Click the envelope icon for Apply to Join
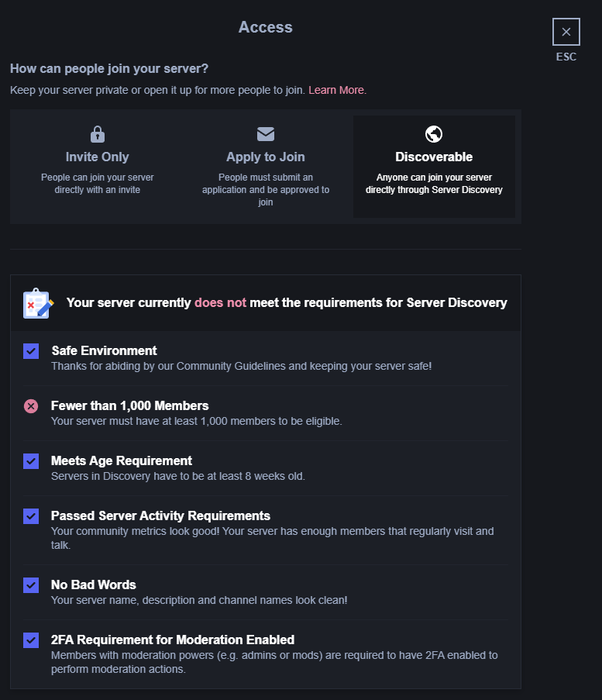The height and width of the screenshot is (700, 602). [266, 134]
